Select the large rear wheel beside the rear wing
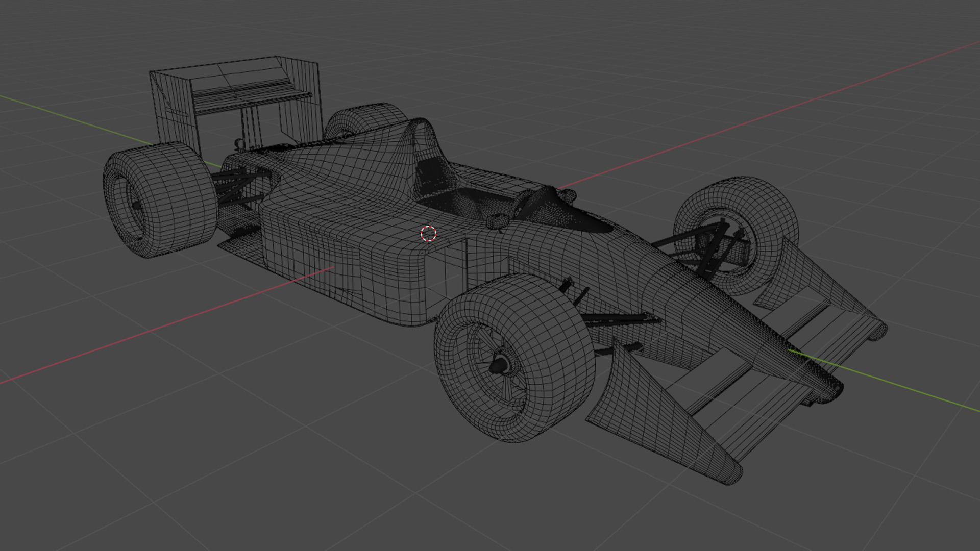 [x=161, y=200]
